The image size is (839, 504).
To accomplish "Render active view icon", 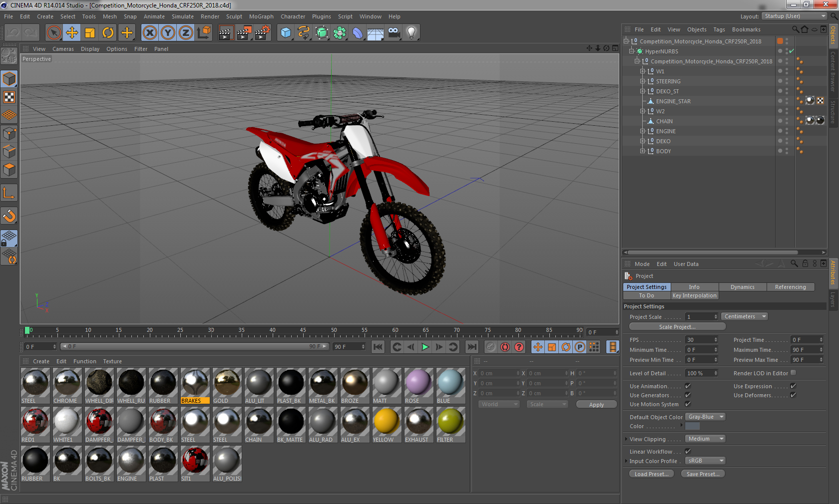I will point(225,33).
